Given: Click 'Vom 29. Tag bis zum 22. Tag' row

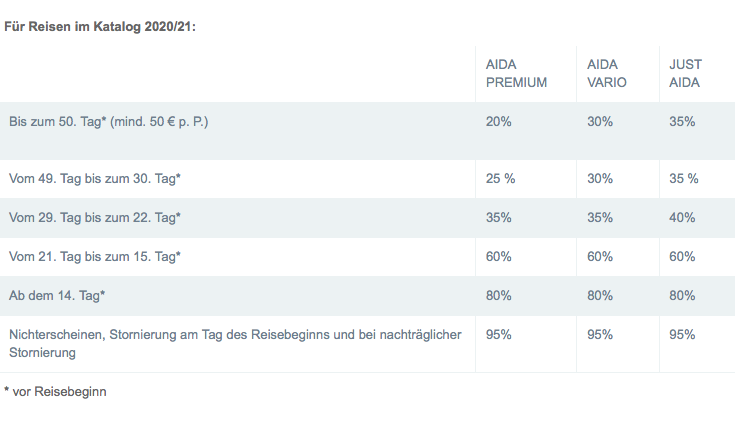Looking at the screenshot, I should 94,217.
